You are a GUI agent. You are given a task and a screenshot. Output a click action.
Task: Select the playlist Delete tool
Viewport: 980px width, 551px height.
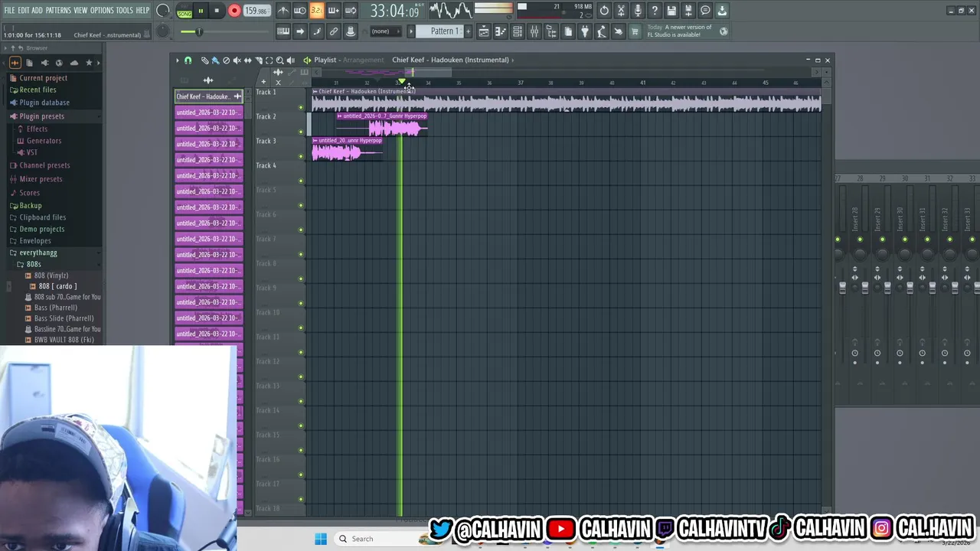[x=226, y=60]
